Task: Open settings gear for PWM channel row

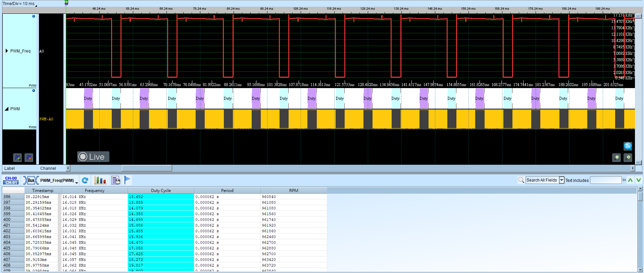Action: [x=34, y=90]
